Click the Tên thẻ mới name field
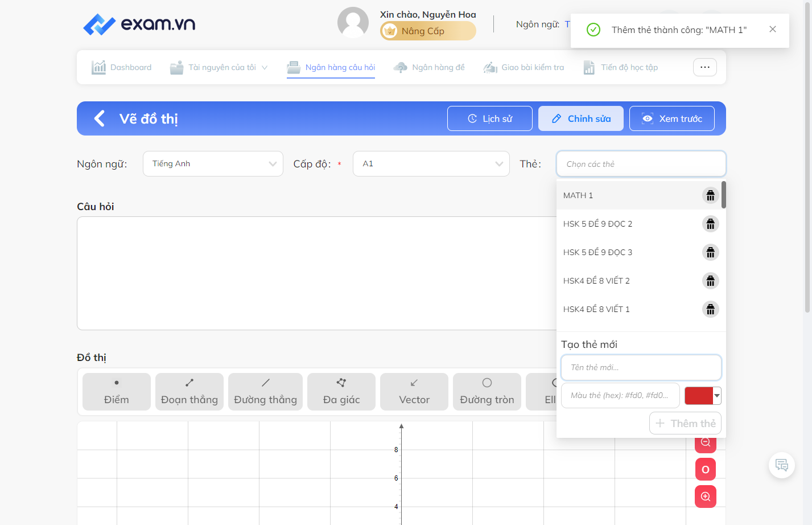 coord(641,367)
